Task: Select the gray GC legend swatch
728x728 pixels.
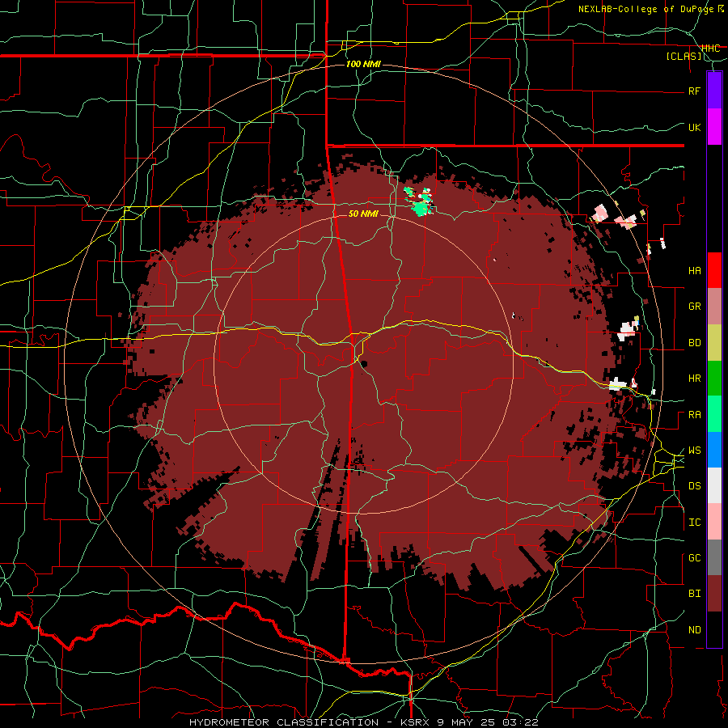Action: tap(714, 557)
